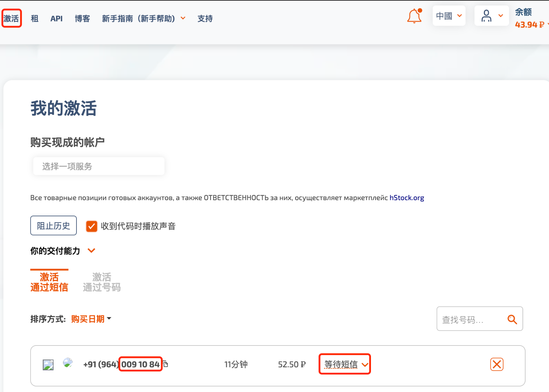Expand the 新手指南 menu chevron
This screenshot has width=549, height=392.
tap(183, 18)
